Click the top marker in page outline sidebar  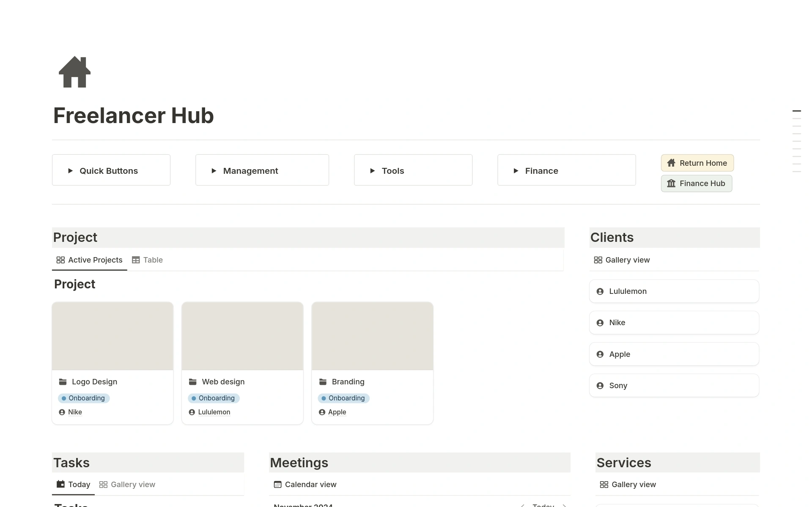pos(797,111)
